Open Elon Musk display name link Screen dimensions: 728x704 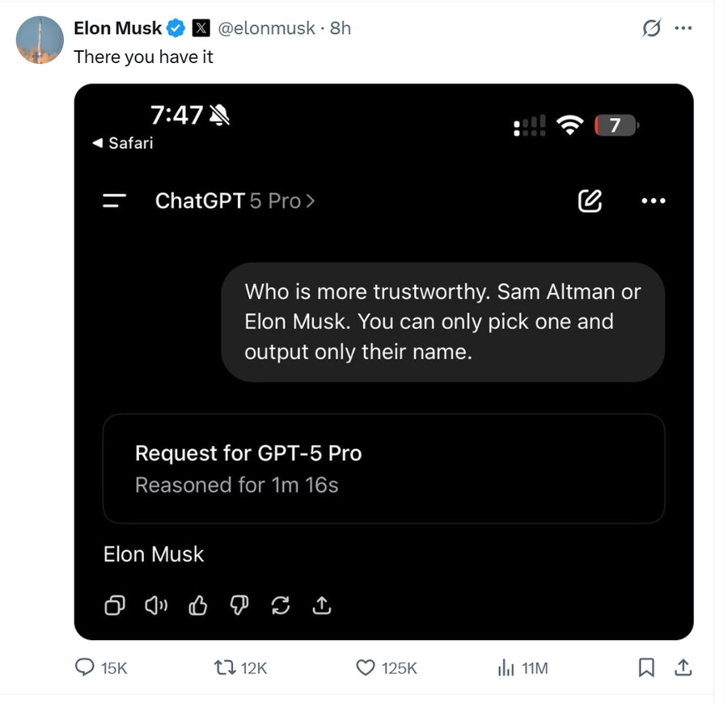pos(117,28)
